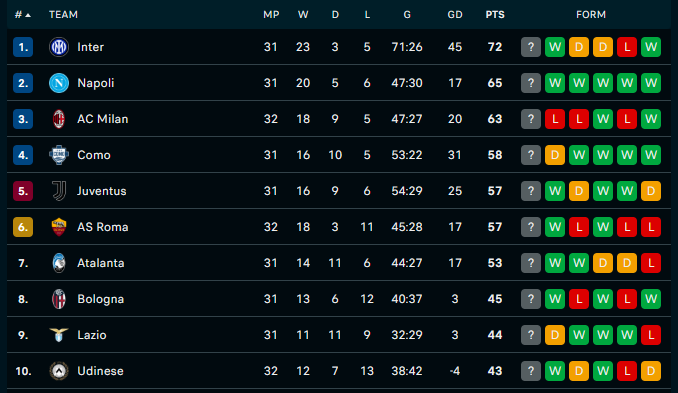Click the Inter club crest icon
The width and height of the screenshot is (678, 393).
tap(59, 47)
